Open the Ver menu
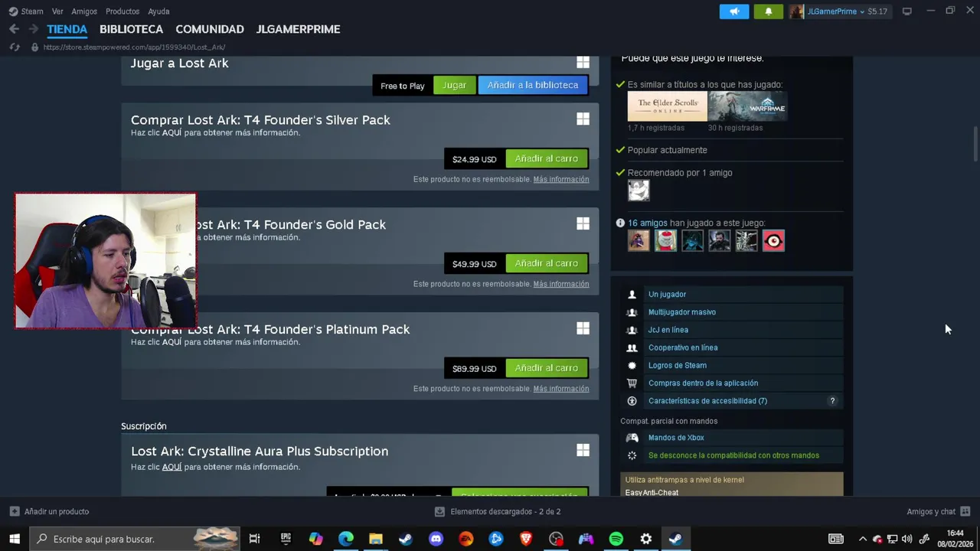This screenshot has height=551, width=980. [x=57, y=11]
